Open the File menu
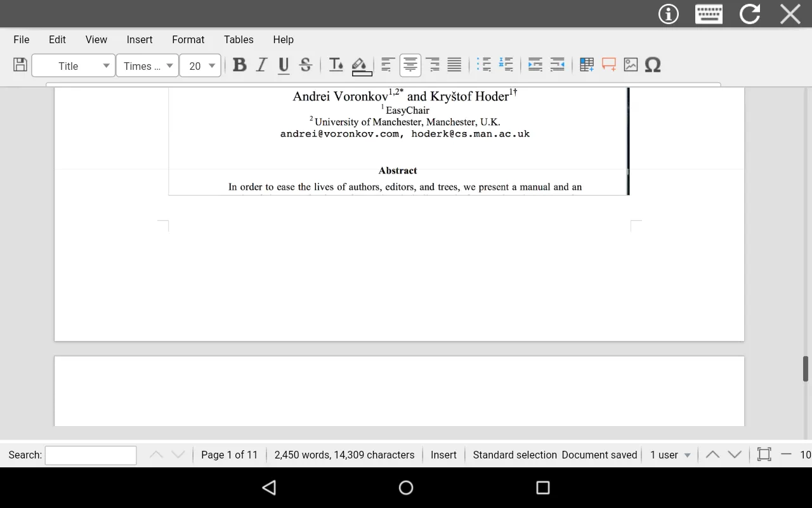Screen dimensions: 812x508 coord(22,39)
